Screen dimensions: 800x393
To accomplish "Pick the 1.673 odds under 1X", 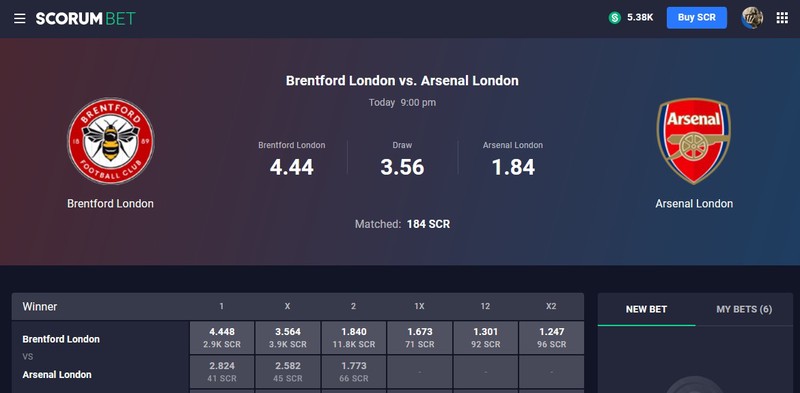I will coord(419,337).
